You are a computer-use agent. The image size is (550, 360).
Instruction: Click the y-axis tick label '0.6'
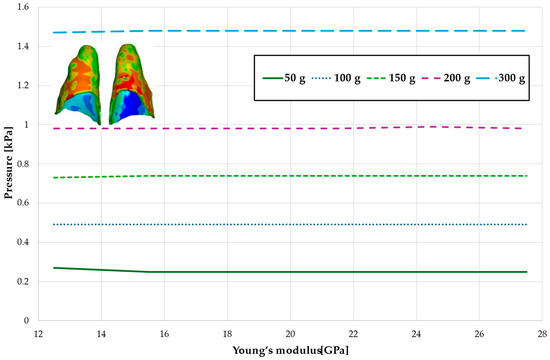click(x=23, y=203)
